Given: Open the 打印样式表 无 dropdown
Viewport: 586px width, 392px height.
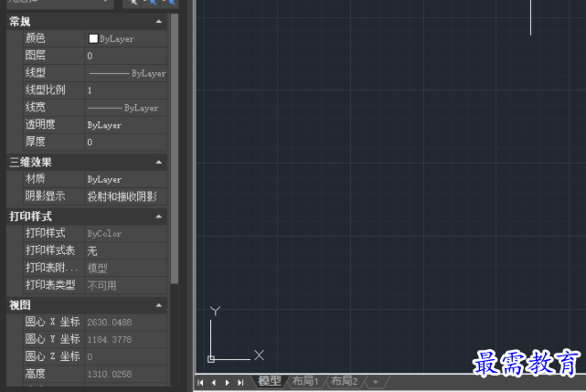Looking at the screenshot, I should 125,250.
